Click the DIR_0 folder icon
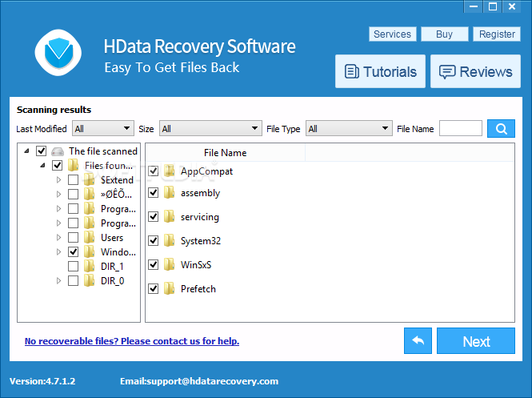The image size is (532, 398). click(x=90, y=281)
